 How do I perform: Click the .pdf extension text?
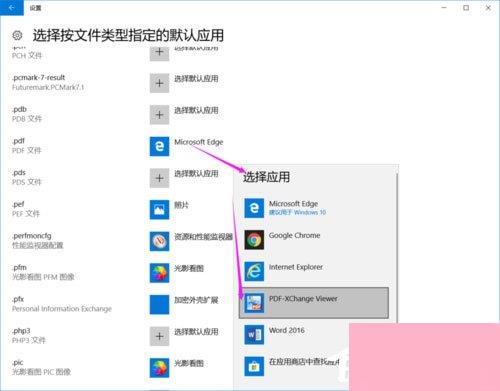click(x=19, y=141)
